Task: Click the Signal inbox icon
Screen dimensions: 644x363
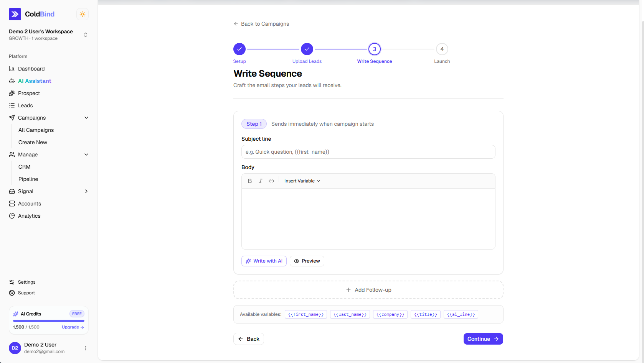Action: pyautogui.click(x=12, y=191)
